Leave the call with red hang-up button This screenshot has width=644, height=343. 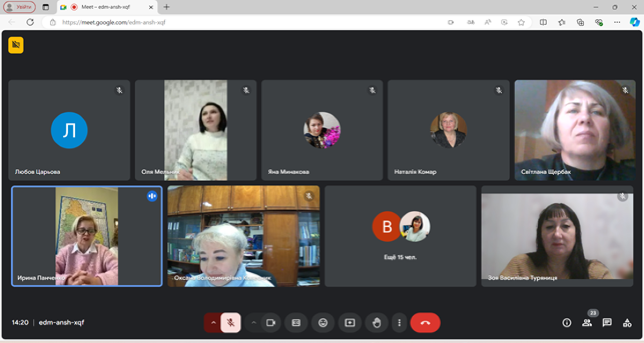click(x=425, y=323)
